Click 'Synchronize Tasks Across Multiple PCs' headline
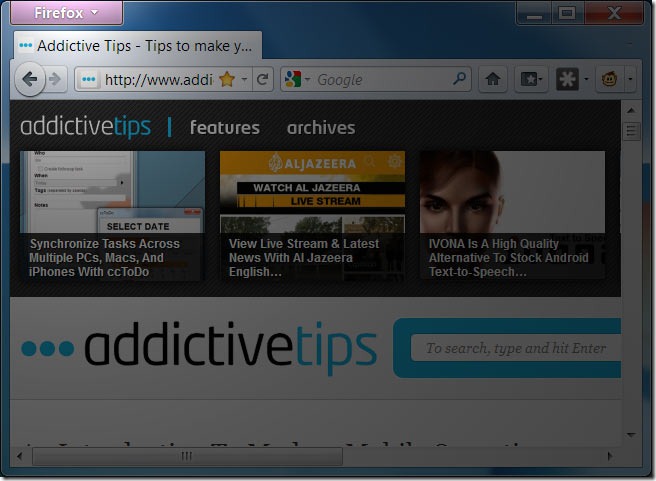The image size is (656, 481). tap(104, 257)
